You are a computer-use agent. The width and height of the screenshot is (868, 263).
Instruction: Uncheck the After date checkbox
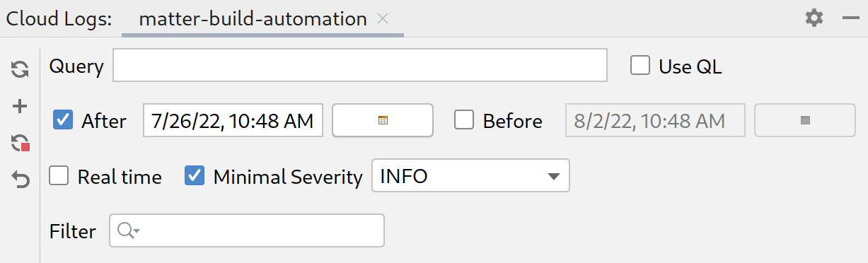coord(63,120)
